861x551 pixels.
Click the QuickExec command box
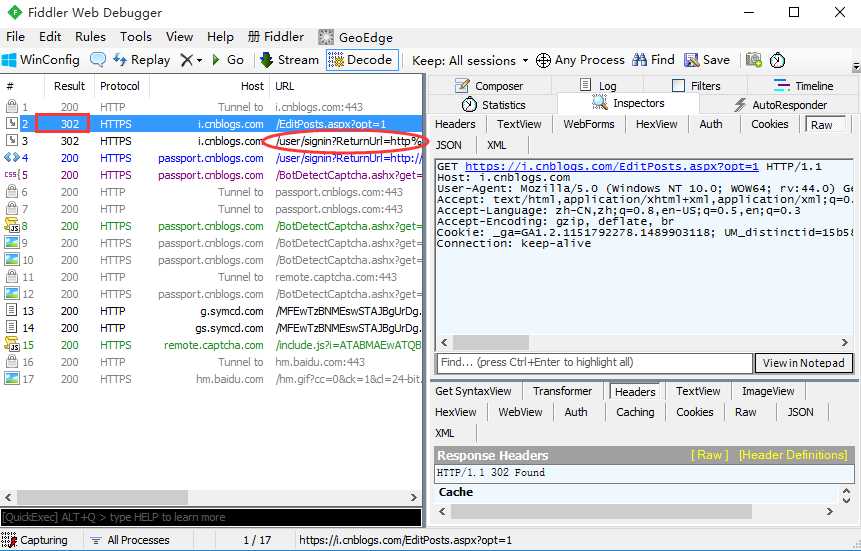pyautogui.click(x=211, y=517)
